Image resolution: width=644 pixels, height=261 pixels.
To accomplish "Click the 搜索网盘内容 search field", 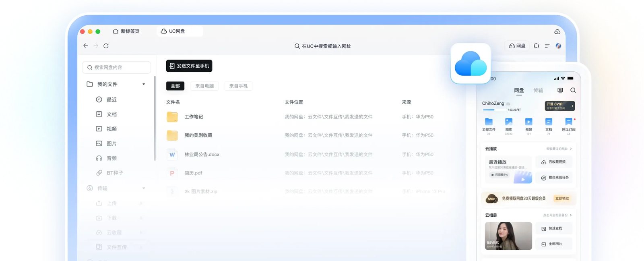I will 117,67.
